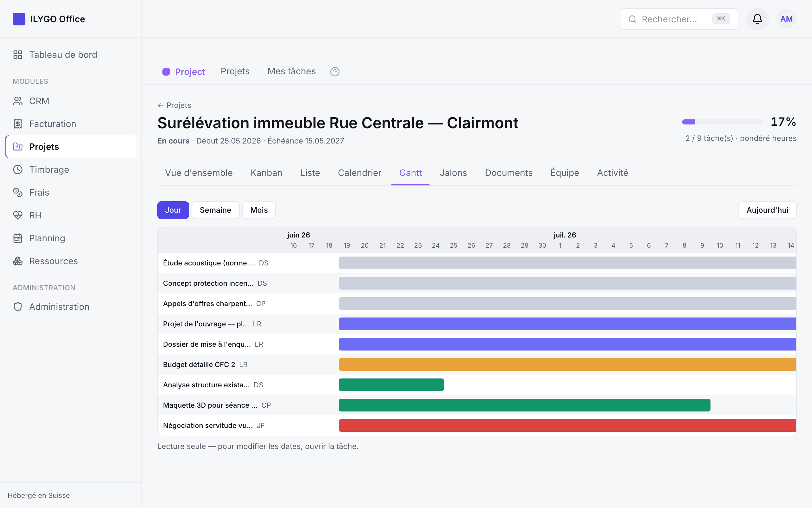The width and height of the screenshot is (812, 508).
Task: Go to Planning module
Action: (71, 238)
